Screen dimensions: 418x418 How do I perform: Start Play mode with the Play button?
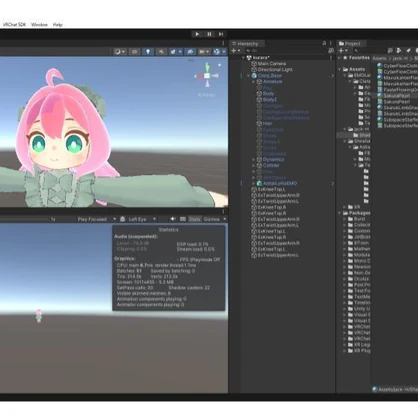[x=197, y=34]
